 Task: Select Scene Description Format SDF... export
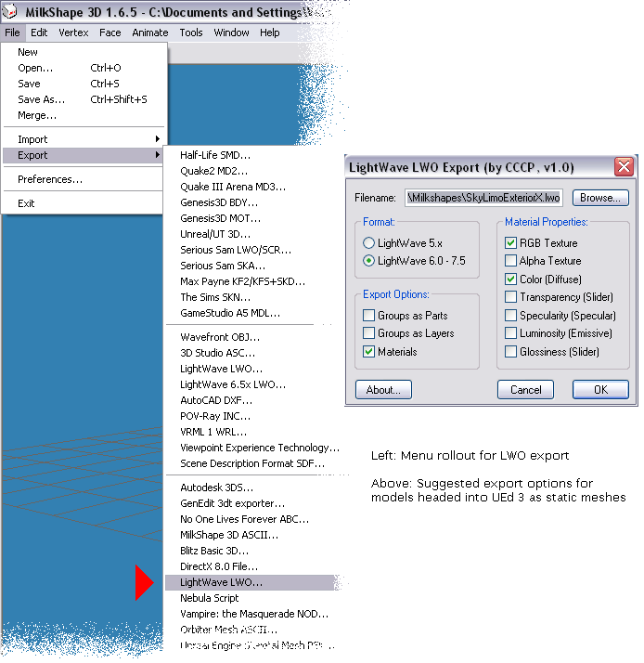pyautogui.click(x=251, y=463)
